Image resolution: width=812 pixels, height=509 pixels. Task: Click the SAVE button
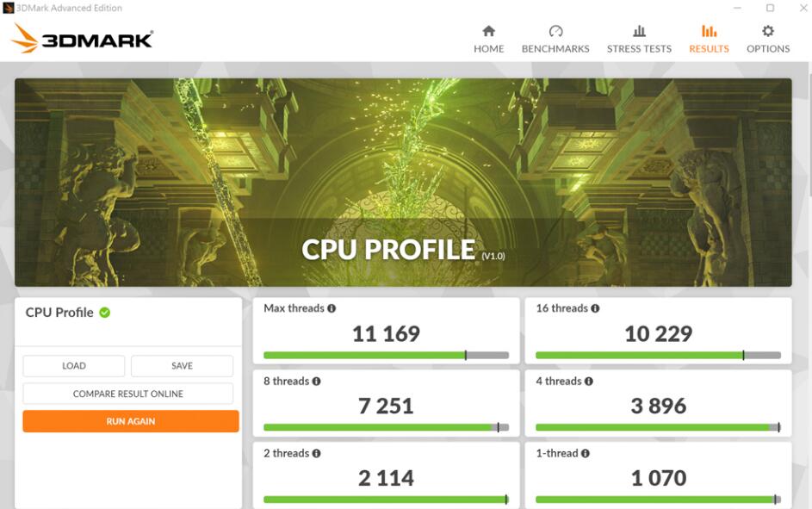point(182,365)
